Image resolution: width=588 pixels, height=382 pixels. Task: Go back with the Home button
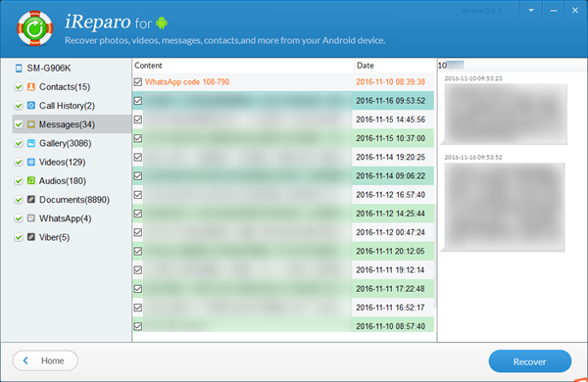(x=45, y=360)
